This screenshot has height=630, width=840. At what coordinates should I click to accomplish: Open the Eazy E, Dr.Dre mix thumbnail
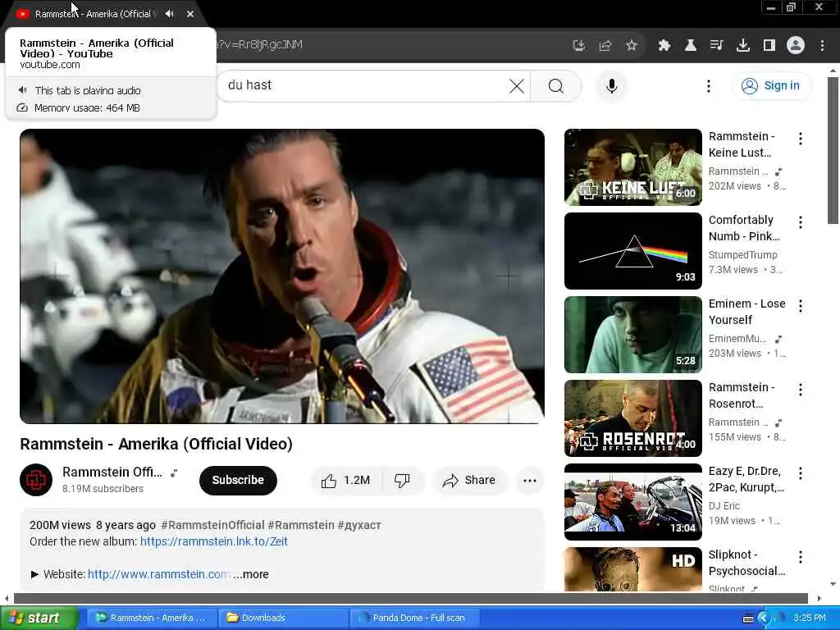point(632,502)
